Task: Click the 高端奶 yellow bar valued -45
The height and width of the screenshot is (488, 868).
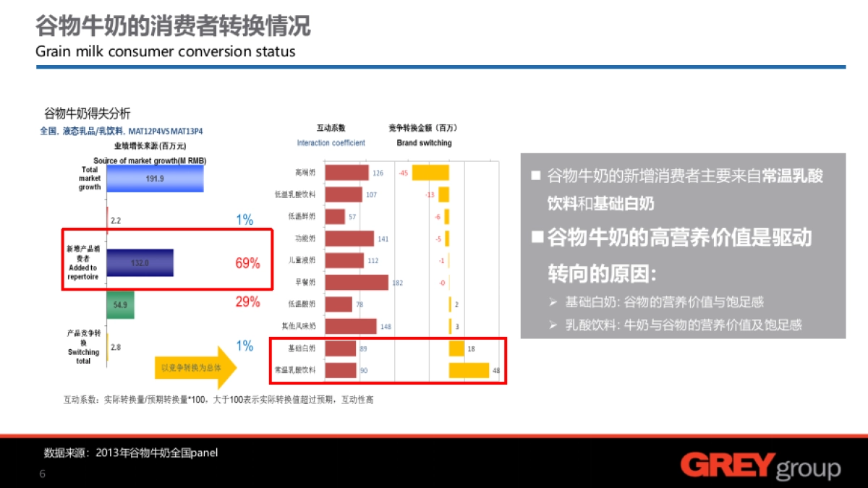Action: point(430,173)
